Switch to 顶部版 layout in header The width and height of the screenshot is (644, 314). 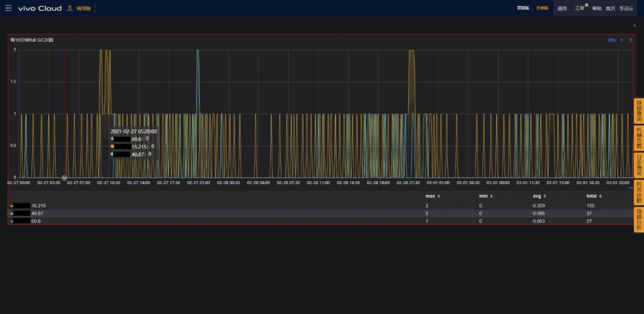coord(523,8)
